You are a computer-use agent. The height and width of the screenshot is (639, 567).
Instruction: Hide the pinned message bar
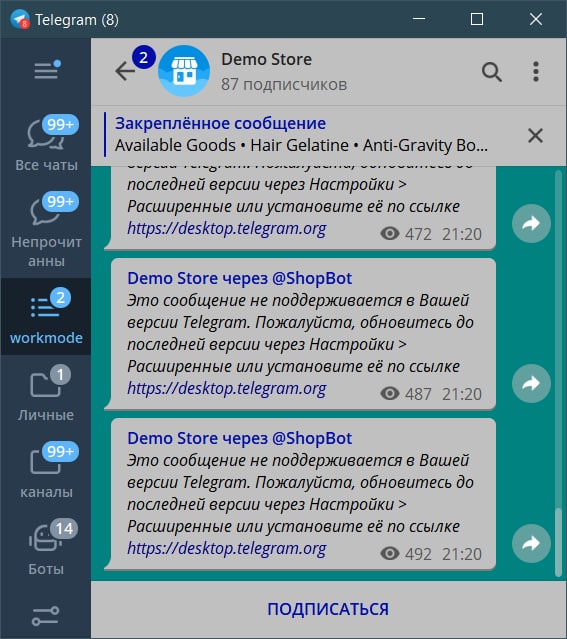pyautogui.click(x=535, y=135)
